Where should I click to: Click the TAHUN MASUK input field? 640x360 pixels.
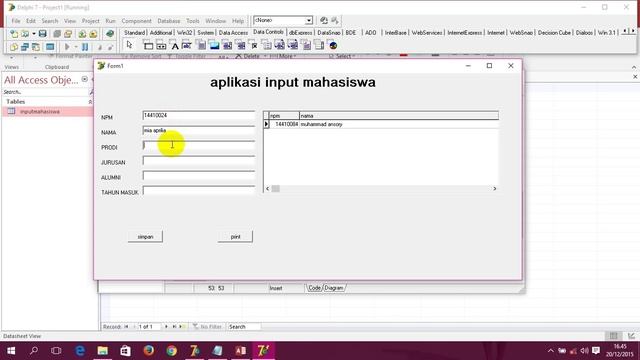click(199, 191)
